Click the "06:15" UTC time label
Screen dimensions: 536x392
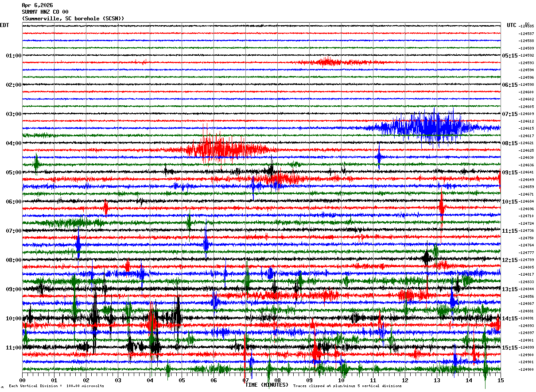tap(510, 85)
